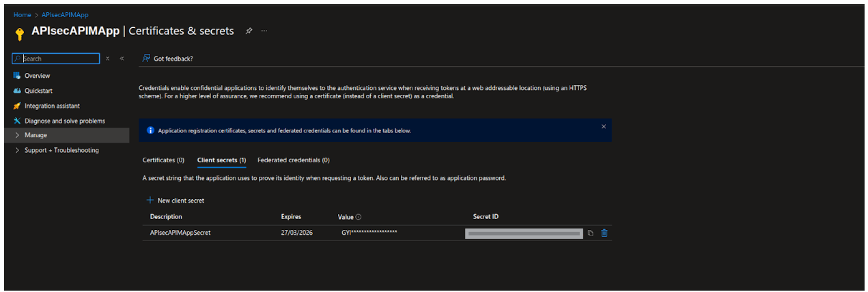
Task: Select the Manage sidebar item
Action: [66, 135]
